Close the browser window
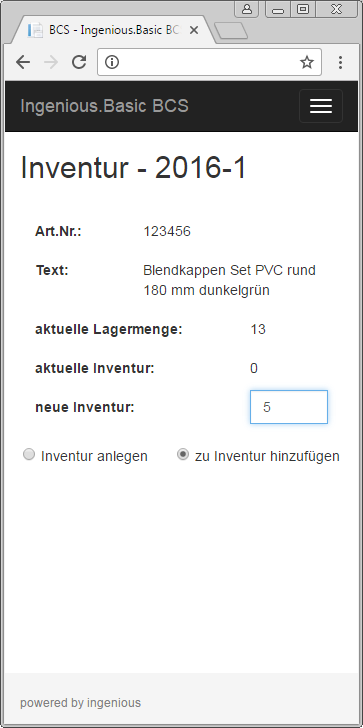 pyautogui.click(x=337, y=9)
